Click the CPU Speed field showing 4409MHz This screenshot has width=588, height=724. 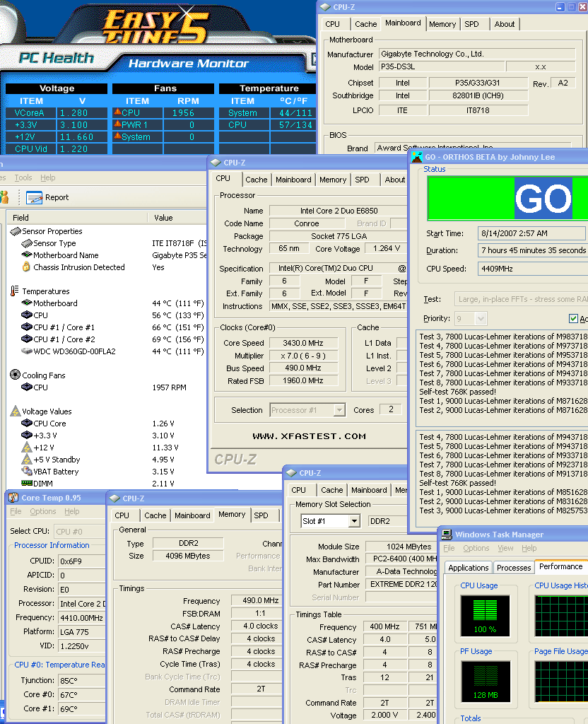(533, 269)
